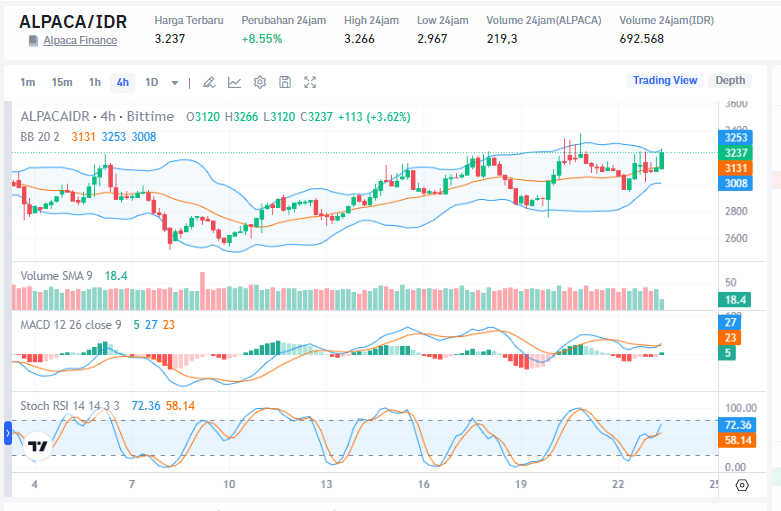Click the Stoch RSI 14 14 3 3 legend

pyautogui.click(x=70, y=405)
